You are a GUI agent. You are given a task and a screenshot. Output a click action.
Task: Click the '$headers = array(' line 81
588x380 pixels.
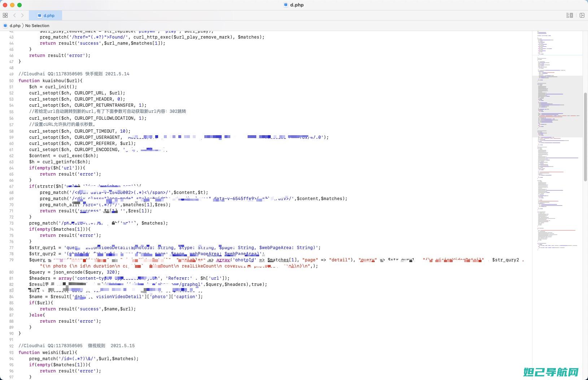pos(129,278)
